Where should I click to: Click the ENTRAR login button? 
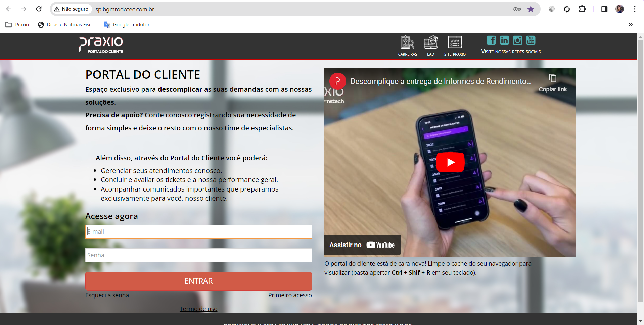[x=198, y=281]
